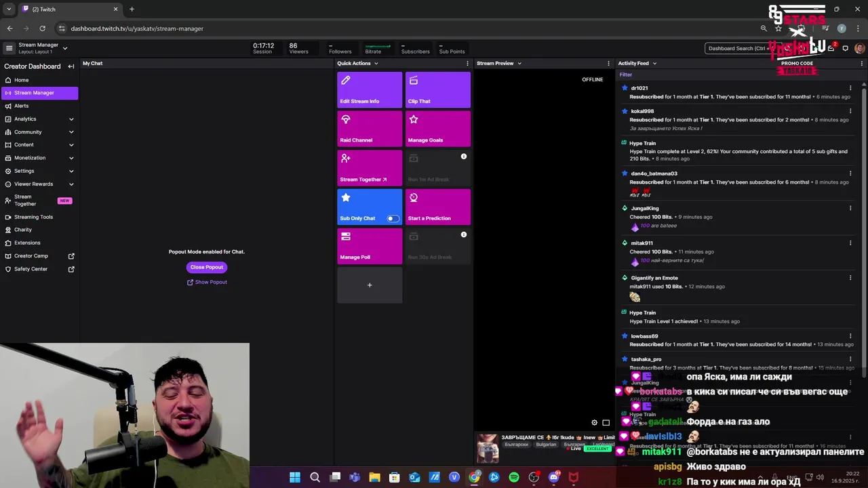Image resolution: width=868 pixels, height=488 pixels.
Task: Click the browser address bar URL
Action: coord(137,28)
